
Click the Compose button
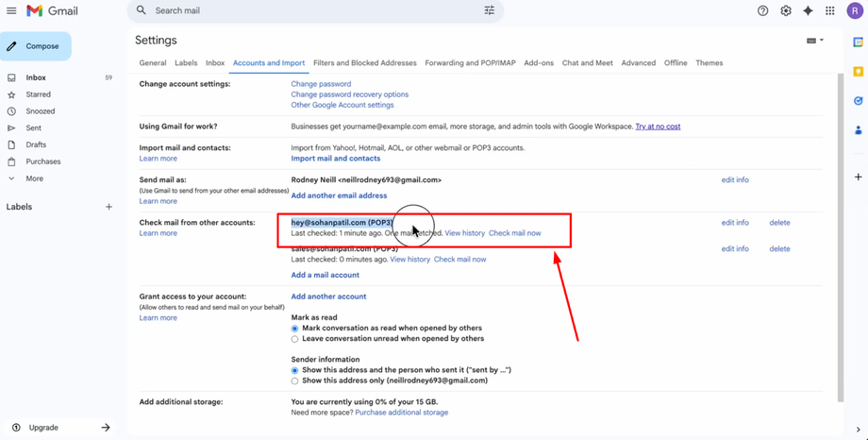(x=36, y=46)
